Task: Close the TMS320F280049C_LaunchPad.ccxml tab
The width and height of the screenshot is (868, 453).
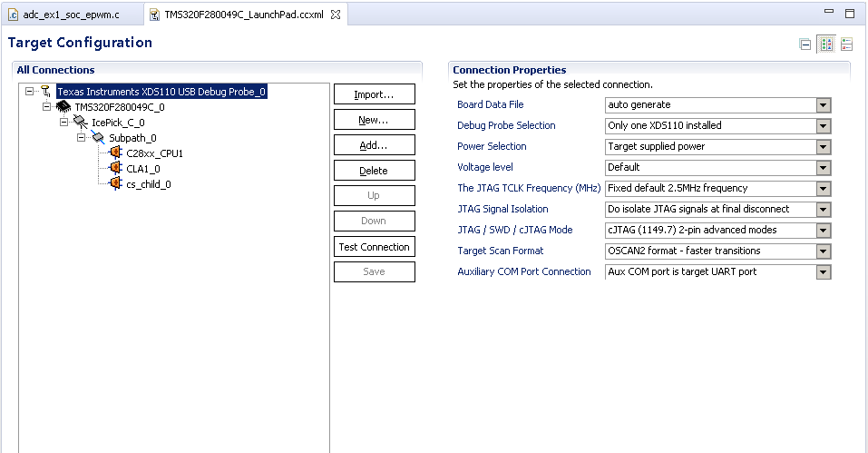Action: click(336, 15)
